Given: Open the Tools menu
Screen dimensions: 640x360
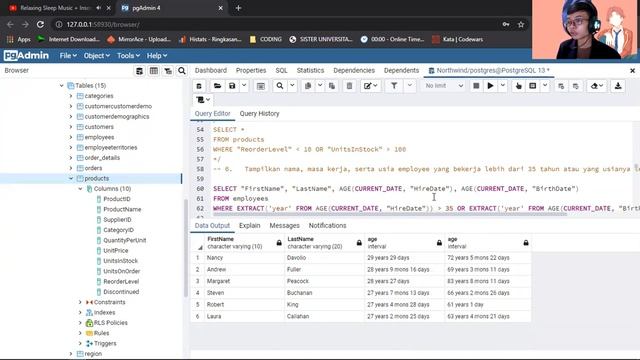Looking at the screenshot, I should click(128, 56).
